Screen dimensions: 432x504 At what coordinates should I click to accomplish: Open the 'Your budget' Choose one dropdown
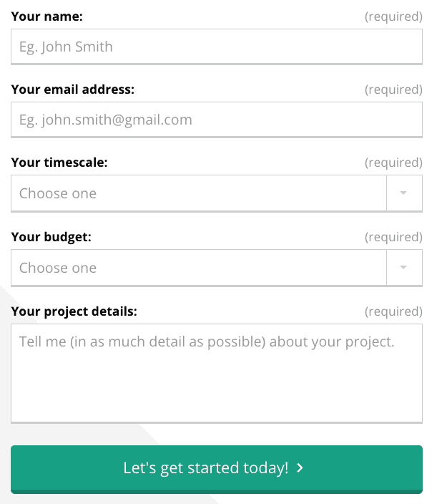(x=217, y=268)
